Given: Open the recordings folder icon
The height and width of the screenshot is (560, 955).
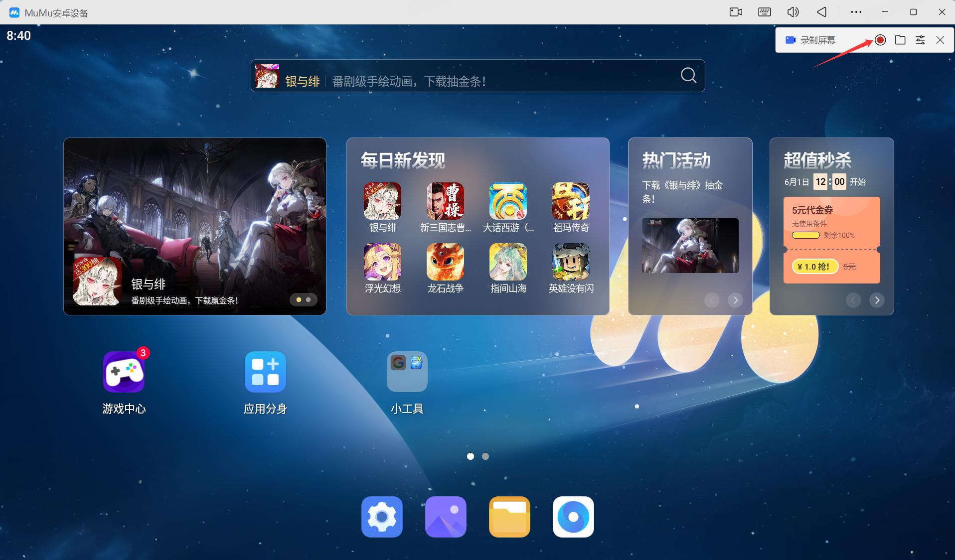Looking at the screenshot, I should coord(900,40).
